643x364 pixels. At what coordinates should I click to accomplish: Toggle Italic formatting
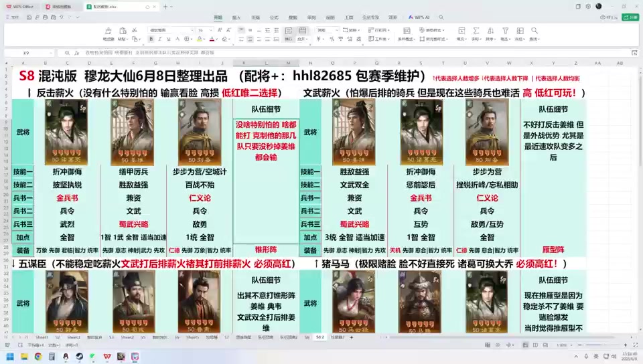[x=160, y=39]
